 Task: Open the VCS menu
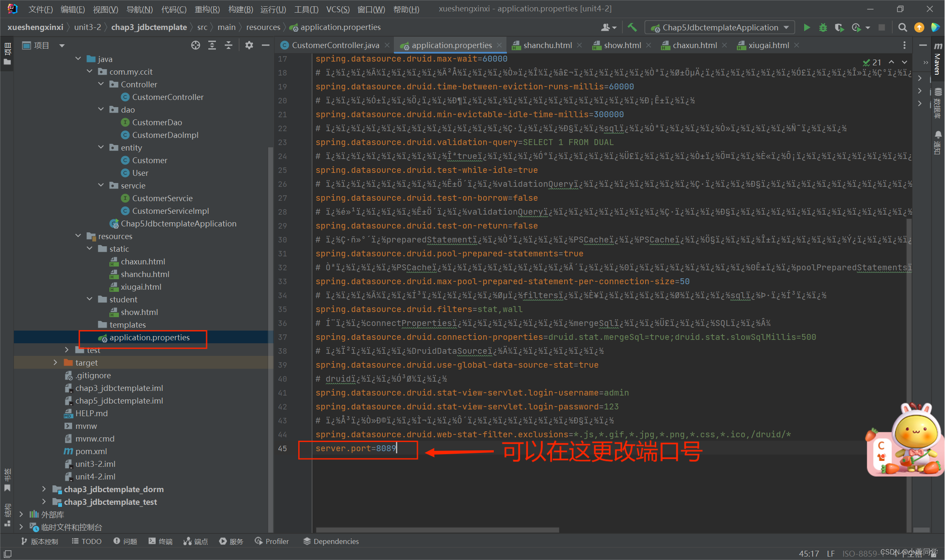[x=337, y=9]
